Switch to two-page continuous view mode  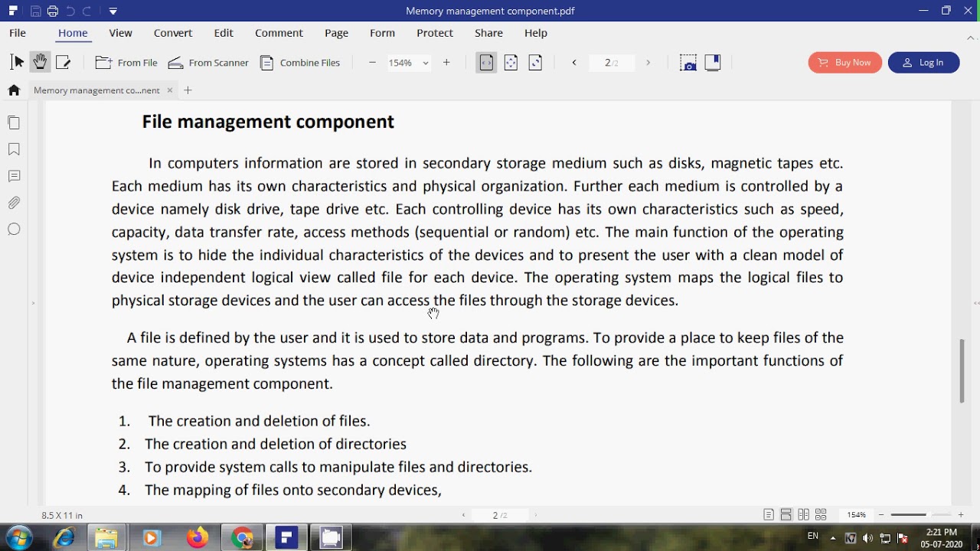pos(821,515)
